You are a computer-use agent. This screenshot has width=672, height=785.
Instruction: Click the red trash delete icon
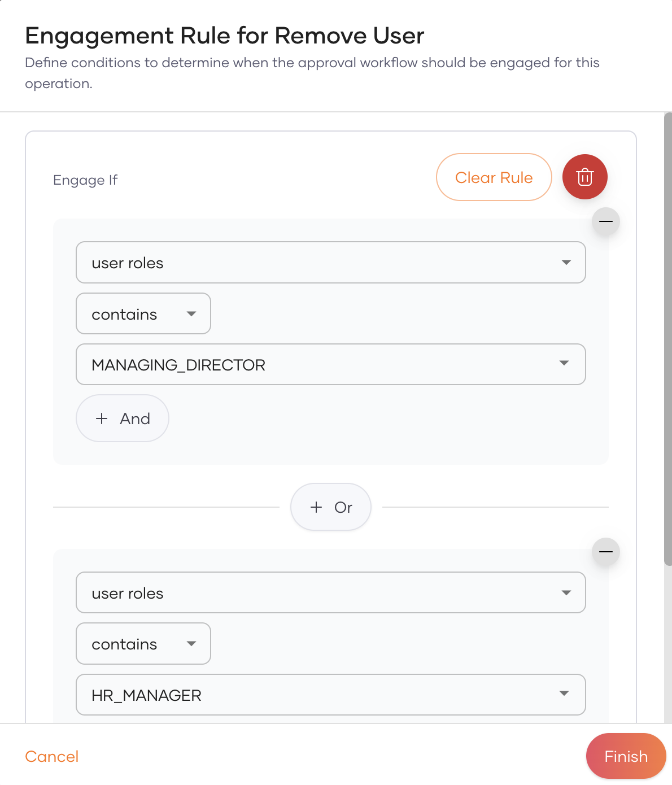coord(584,177)
